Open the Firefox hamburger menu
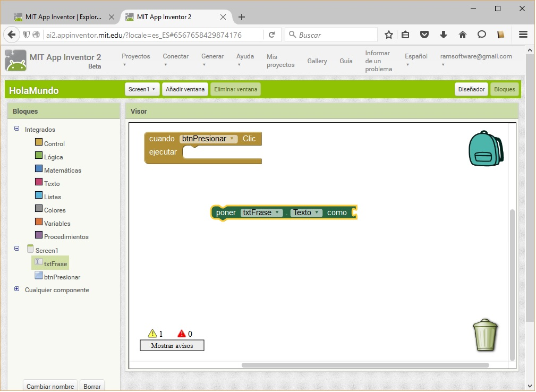The image size is (536, 392). tap(523, 35)
